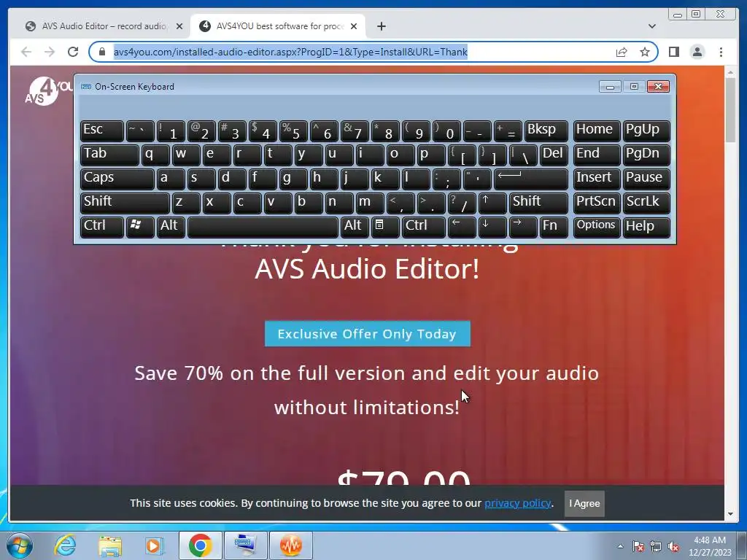Tap the context menu key on keyboard

click(385, 227)
